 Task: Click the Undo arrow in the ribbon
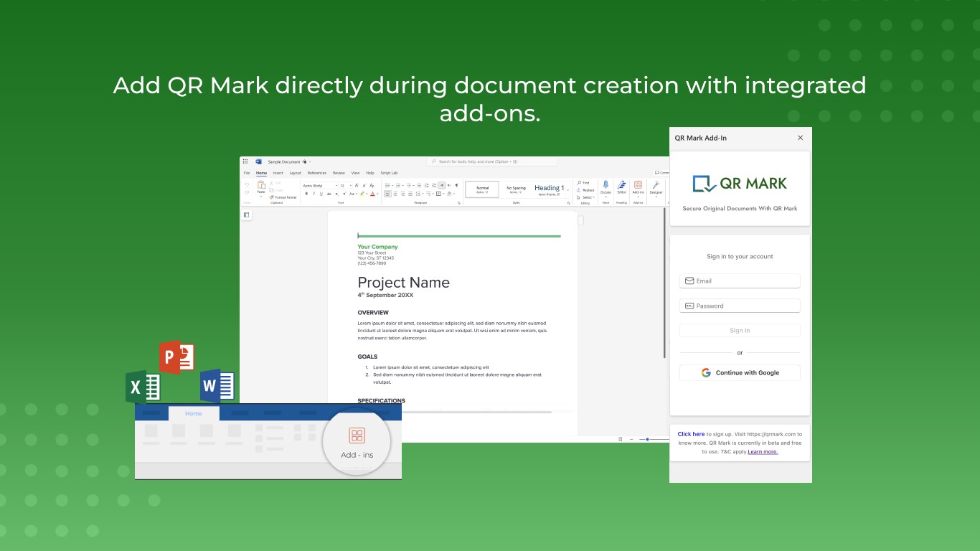click(x=246, y=185)
